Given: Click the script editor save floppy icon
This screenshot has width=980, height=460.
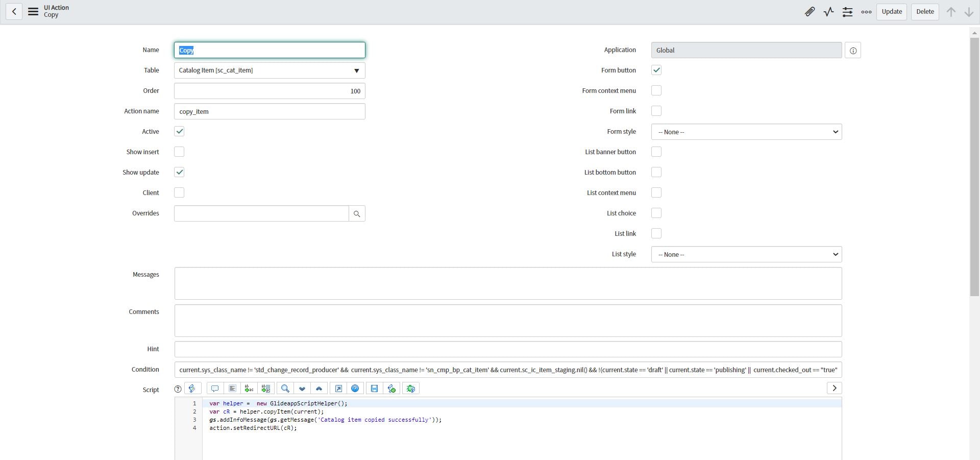Looking at the screenshot, I should (x=374, y=389).
